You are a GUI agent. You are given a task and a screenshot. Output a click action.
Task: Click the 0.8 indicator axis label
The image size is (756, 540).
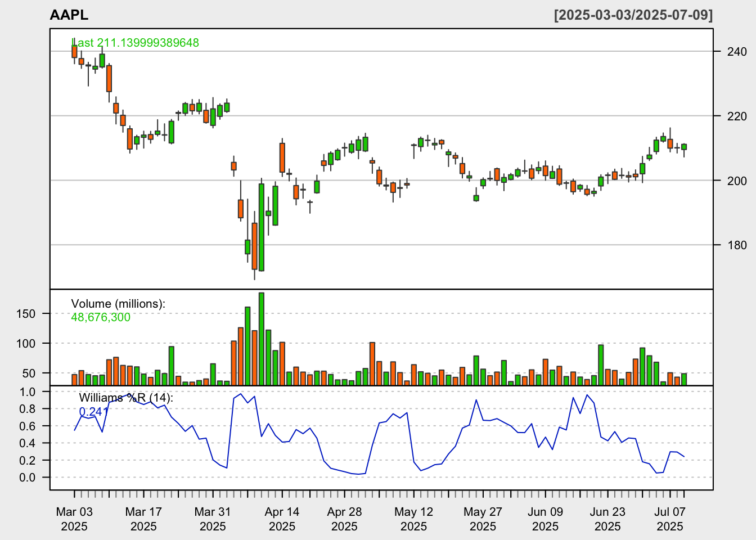[x=28, y=409]
